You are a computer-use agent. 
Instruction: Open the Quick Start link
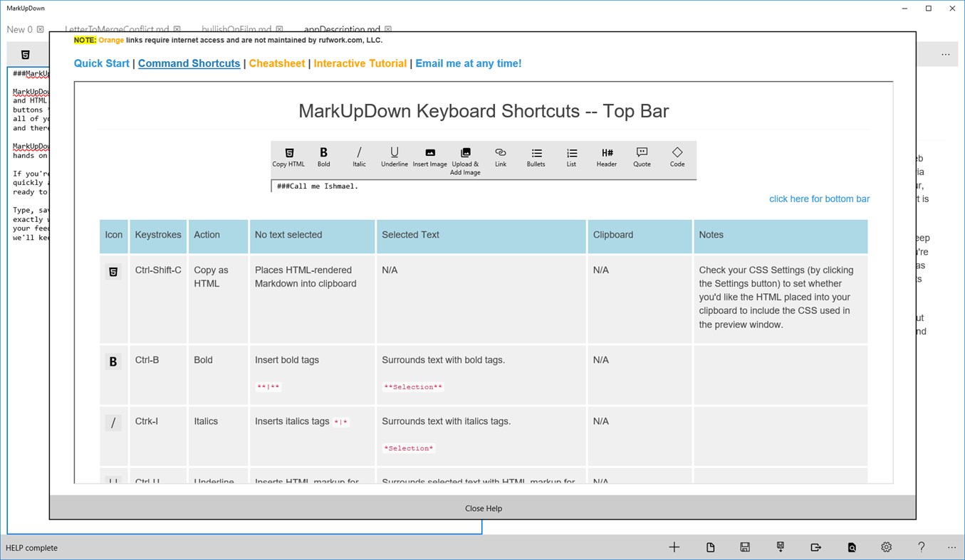[101, 63]
